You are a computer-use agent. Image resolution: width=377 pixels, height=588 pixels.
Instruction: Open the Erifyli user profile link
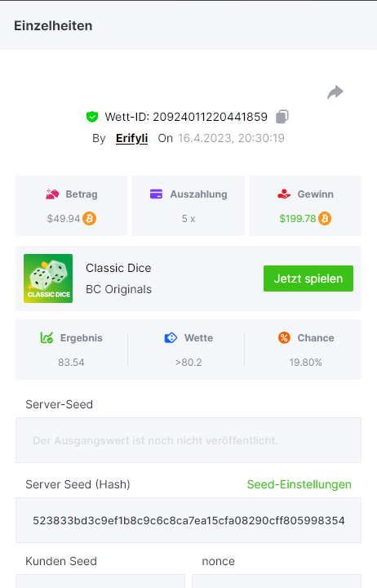[x=132, y=138]
